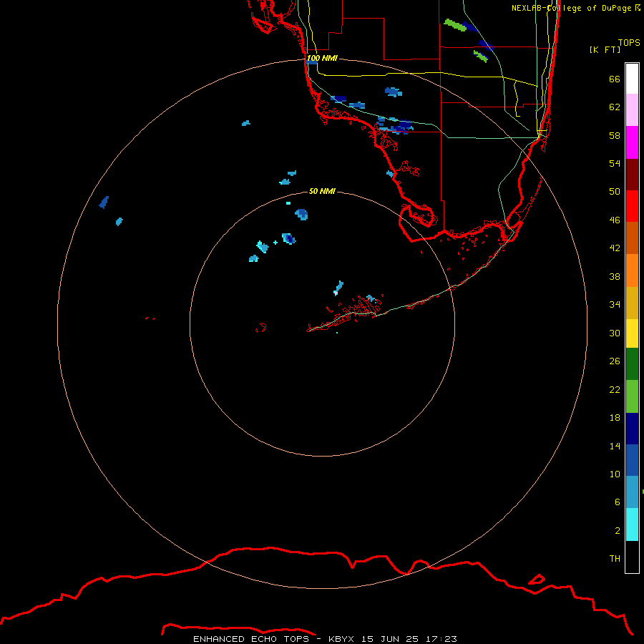Select the 26 legend value
The image size is (644, 644).
615,361
